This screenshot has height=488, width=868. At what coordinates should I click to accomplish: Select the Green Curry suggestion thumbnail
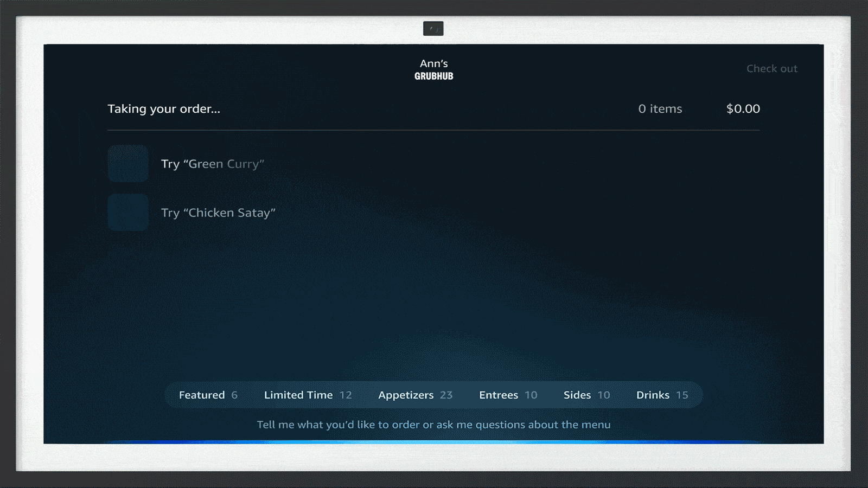[128, 164]
